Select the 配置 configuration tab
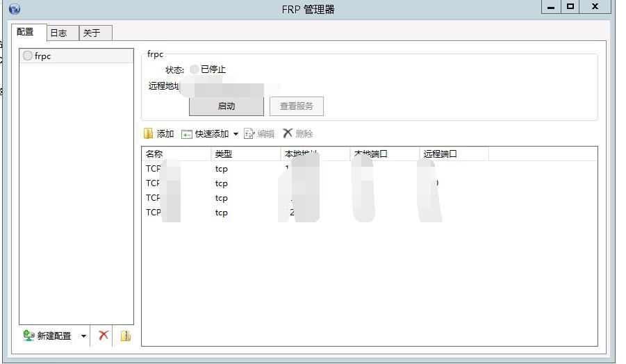 [x=26, y=32]
